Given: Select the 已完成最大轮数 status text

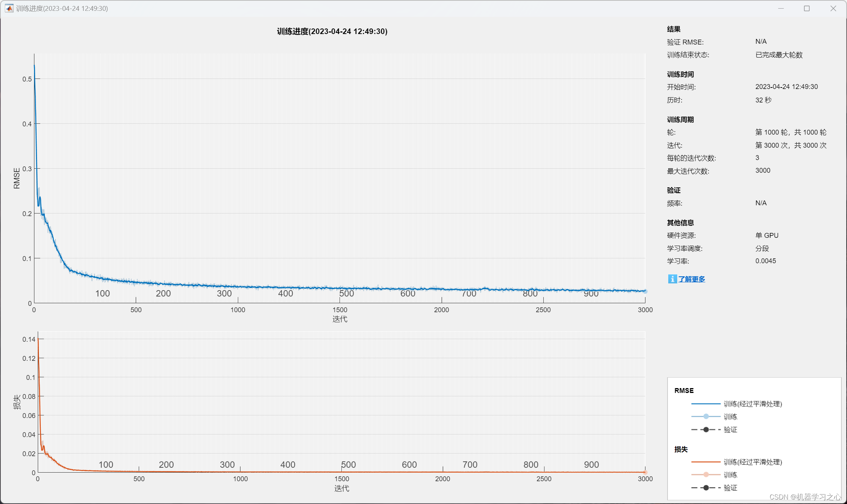Looking at the screenshot, I should [x=779, y=55].
